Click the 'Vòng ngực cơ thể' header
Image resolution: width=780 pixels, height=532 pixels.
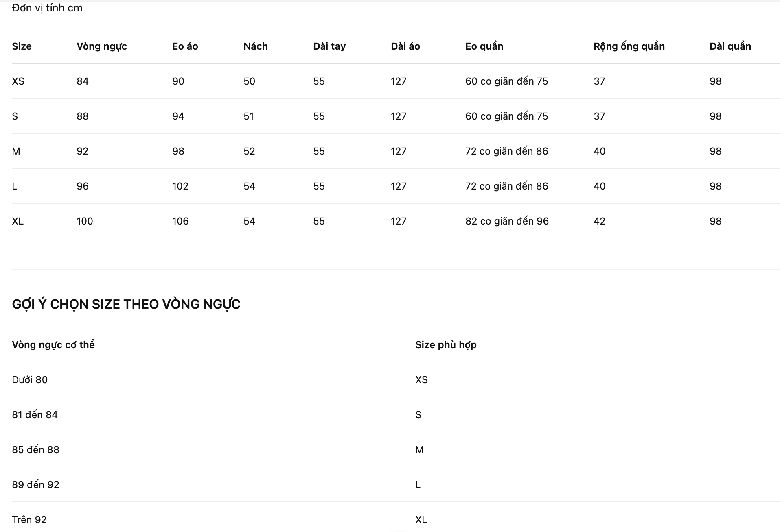(x=53, y=345)
